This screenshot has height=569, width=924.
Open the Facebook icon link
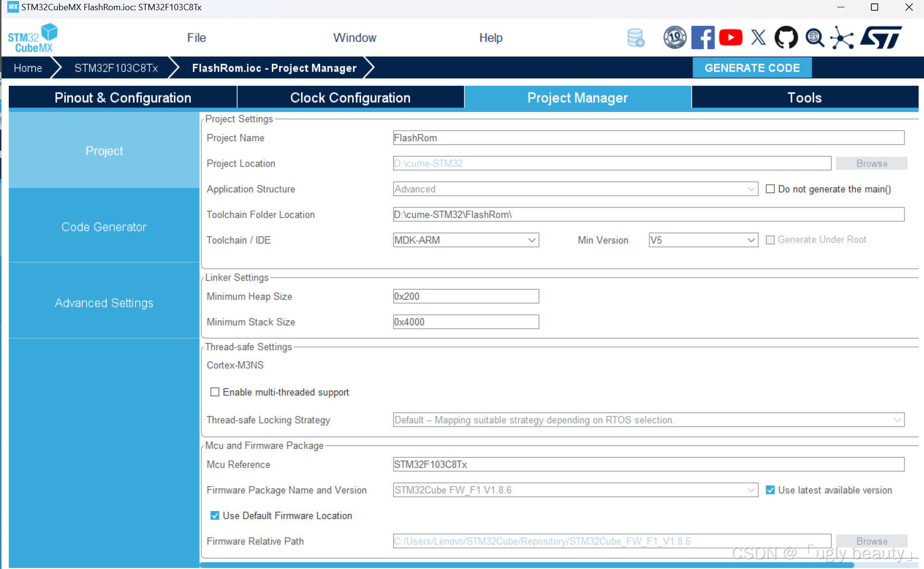(x=703, y=38)
